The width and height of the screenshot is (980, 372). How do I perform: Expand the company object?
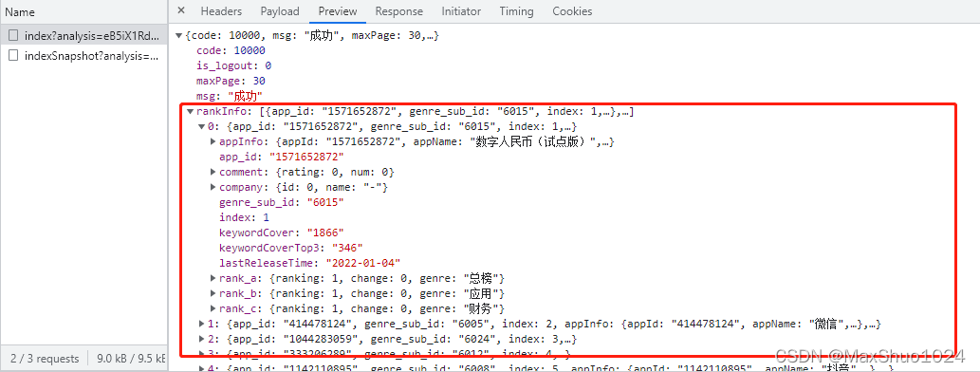click(x=213, y=187)
